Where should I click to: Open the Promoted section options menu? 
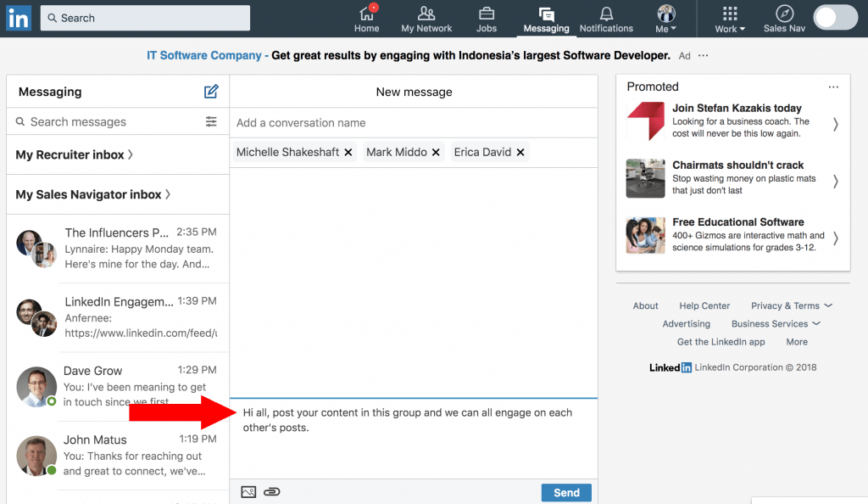[833, 86]
